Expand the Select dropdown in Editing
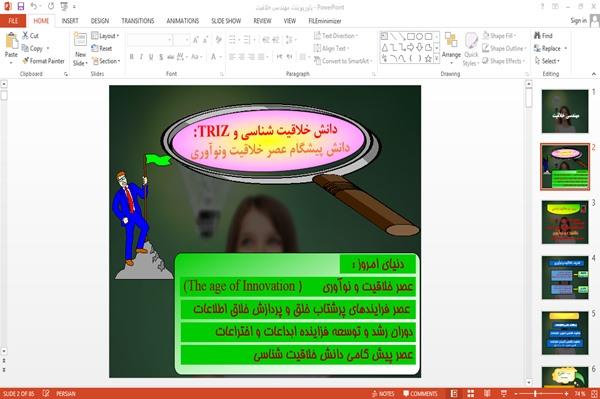600x399 pixels. click(547, 61)
